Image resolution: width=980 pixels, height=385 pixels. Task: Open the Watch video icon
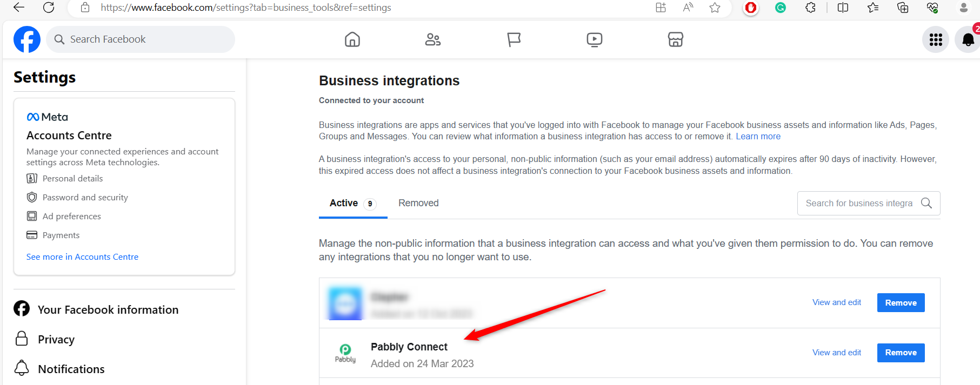[595, 39]
